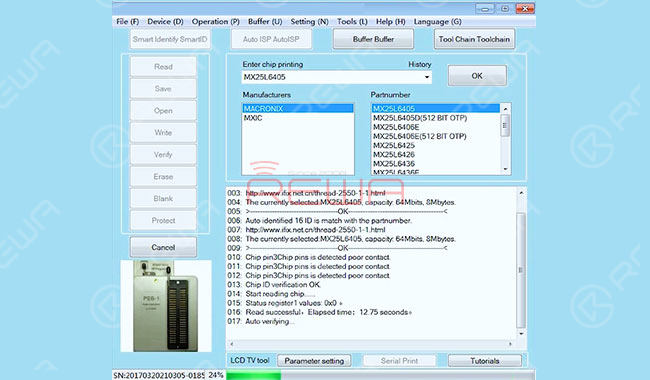Select MX25L6405 in Partnumber list

point(435,109)
